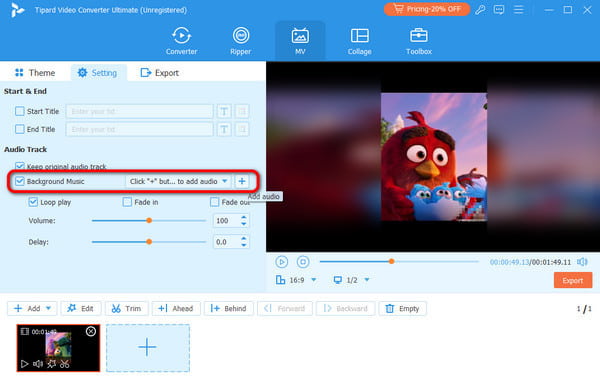Open the feedback chat icon
The image size is (600, 387).
point(499,10)
